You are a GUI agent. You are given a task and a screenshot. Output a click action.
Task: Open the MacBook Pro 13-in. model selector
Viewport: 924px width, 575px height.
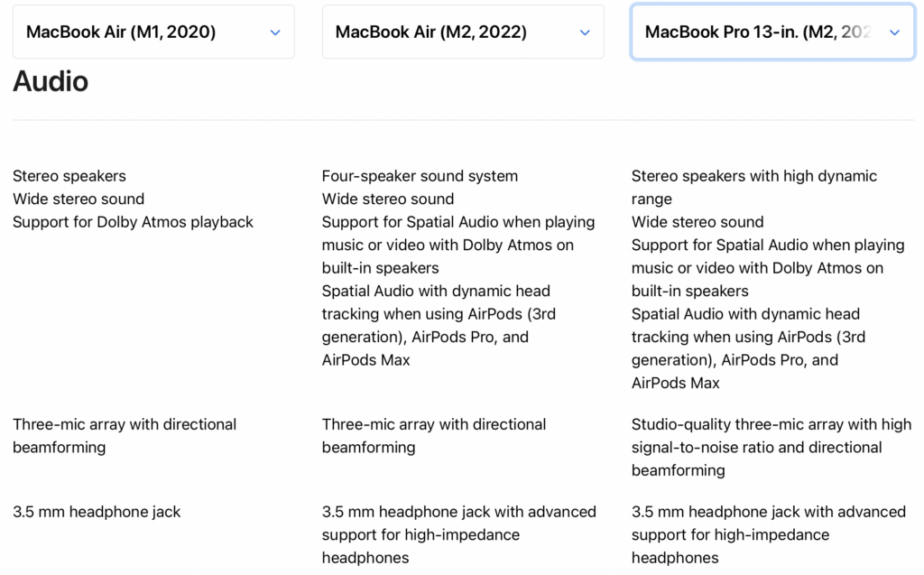click(x=758, y=32)
